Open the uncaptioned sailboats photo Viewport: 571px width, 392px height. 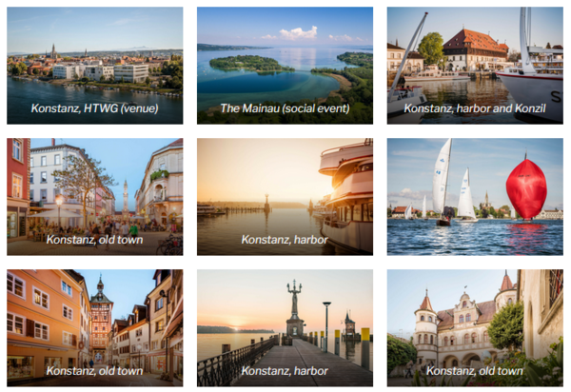click(475, 197)
